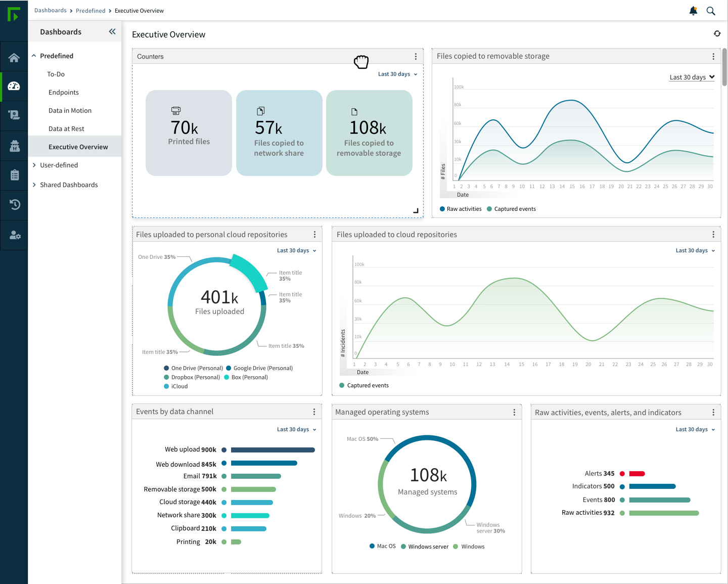Refresh the Executive Overview dashboard
This screenshot has height=584, width=728.
[x=717, y=33]
